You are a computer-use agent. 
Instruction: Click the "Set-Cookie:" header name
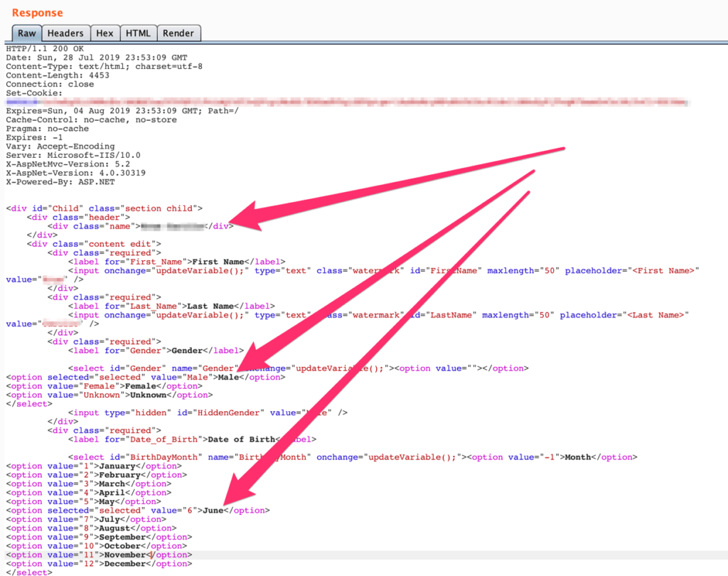pos(34,93)
